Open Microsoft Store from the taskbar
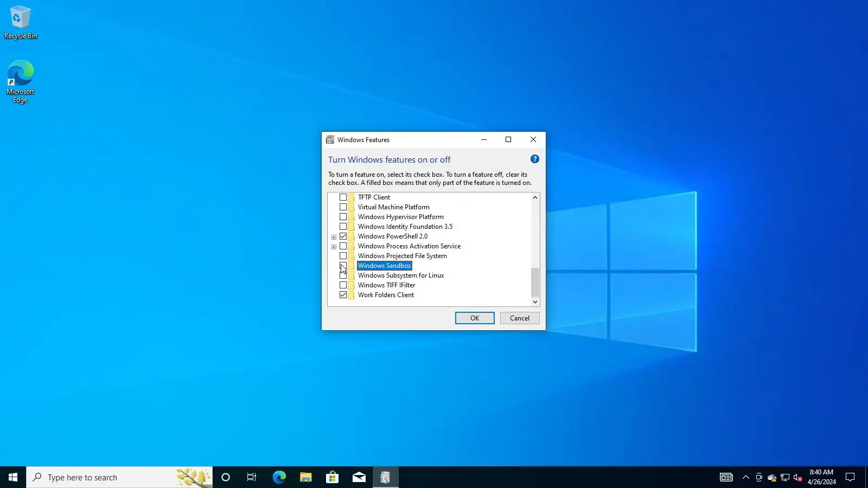 (332, 477)
